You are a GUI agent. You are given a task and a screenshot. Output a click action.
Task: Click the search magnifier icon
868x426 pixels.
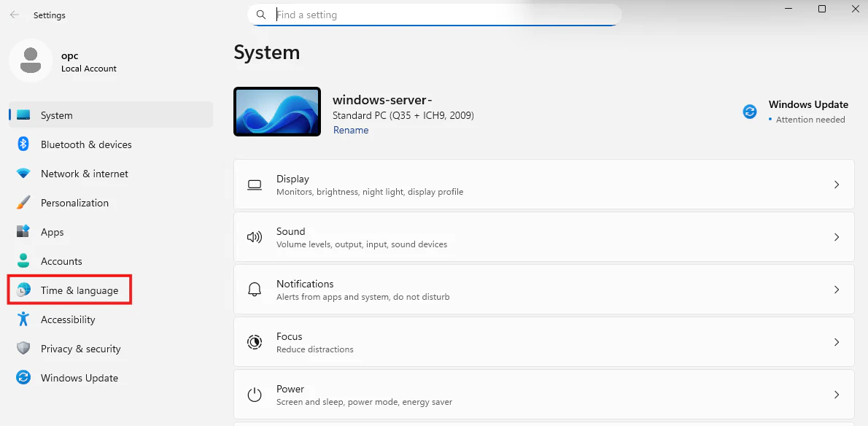click(x=260, y=15)
